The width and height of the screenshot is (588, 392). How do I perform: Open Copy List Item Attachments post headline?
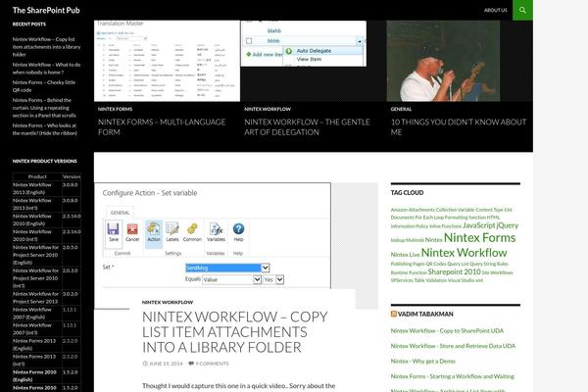click(235, 332)
